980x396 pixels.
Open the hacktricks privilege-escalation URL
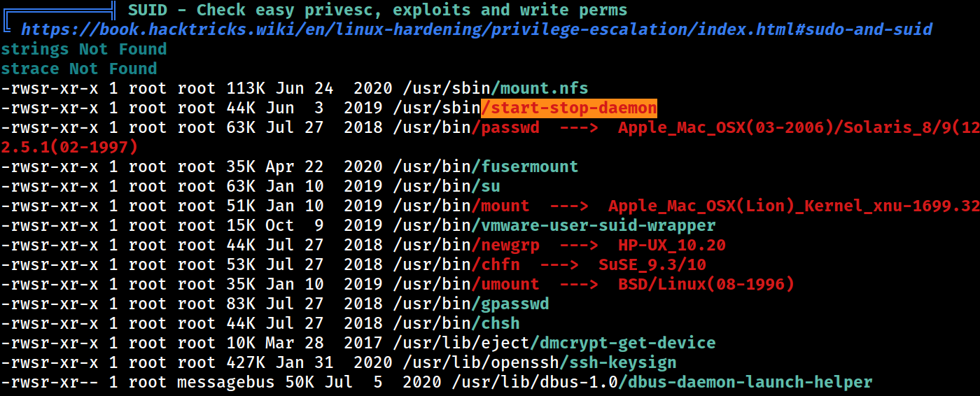coord(477,29)
